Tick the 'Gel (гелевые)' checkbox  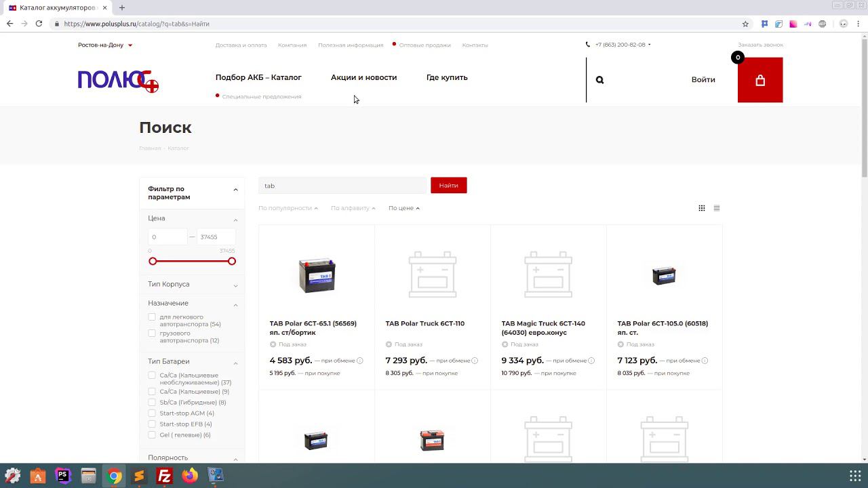click(152, 435)
